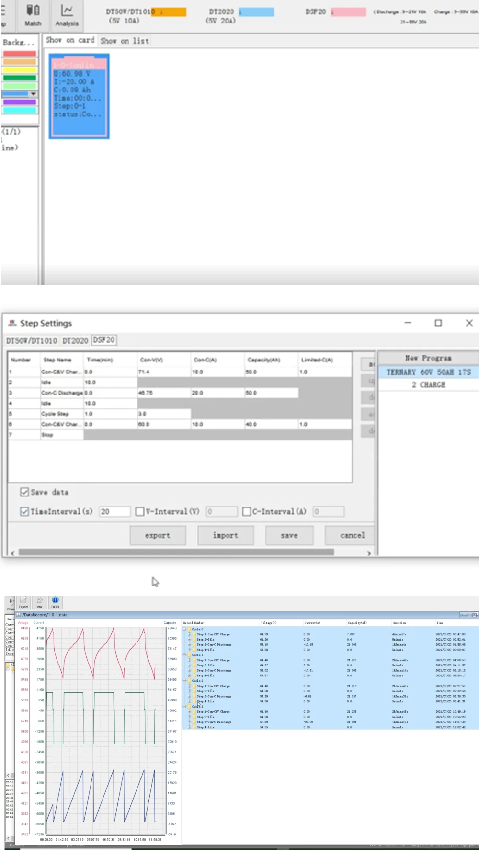Image resolution: width=479 pixels, height=868 pixels.
Task: Click the horizontal scrollbar in Step Settings
Action: (x=176, y=552)
